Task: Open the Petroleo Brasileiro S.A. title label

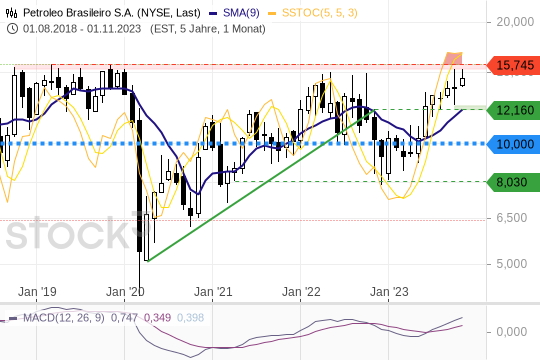Action: pyautogui.click(x=112, y=13)
